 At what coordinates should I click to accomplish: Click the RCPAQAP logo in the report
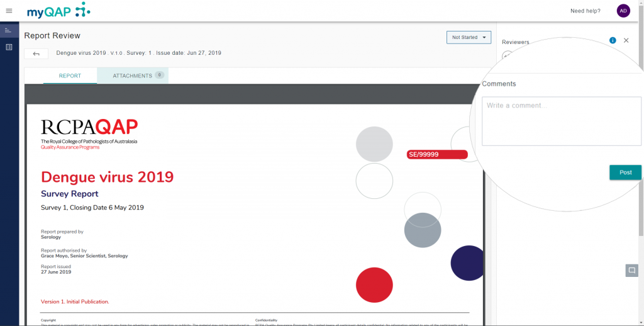coord(89,135)
